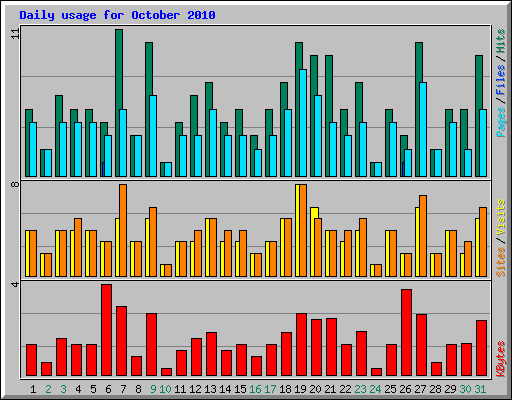Click the small blue Pages bar for day 26

pyautogui.click(x=403, y=169)
